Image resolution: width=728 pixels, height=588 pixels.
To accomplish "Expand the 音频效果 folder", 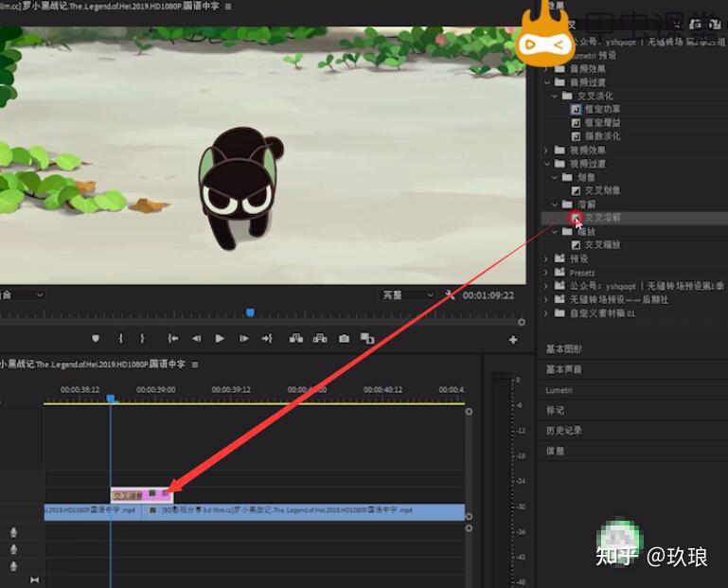I will (546, 69).
